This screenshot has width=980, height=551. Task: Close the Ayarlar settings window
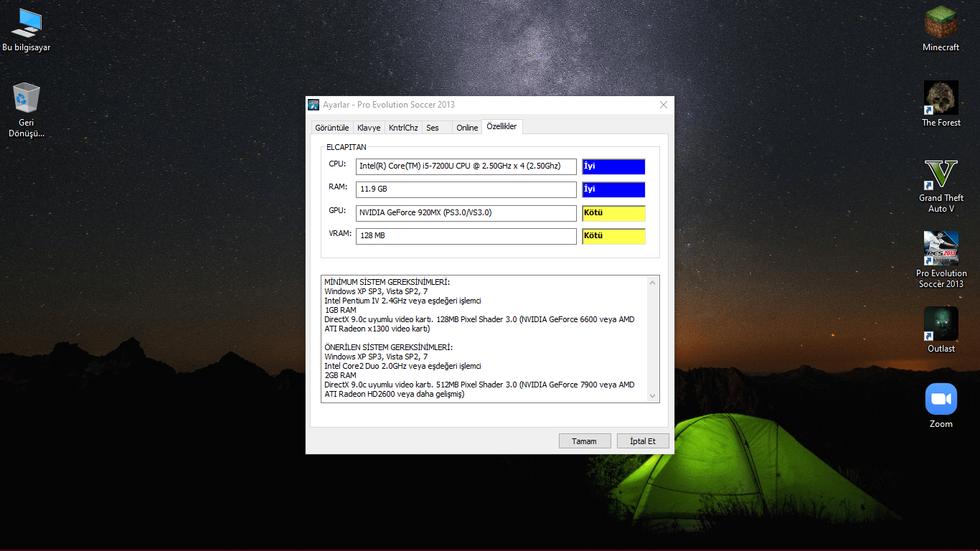coord(664,105)
